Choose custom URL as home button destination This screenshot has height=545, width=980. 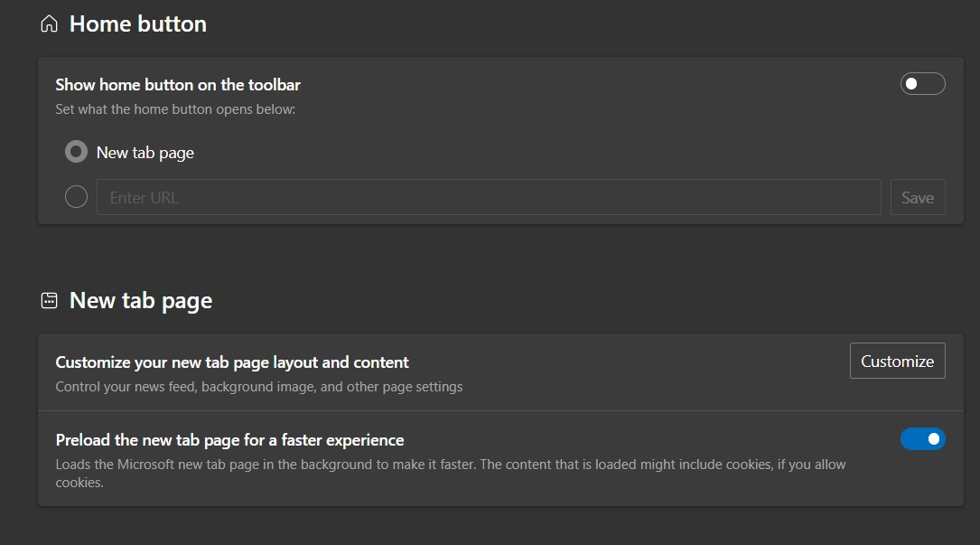[76, 196]
